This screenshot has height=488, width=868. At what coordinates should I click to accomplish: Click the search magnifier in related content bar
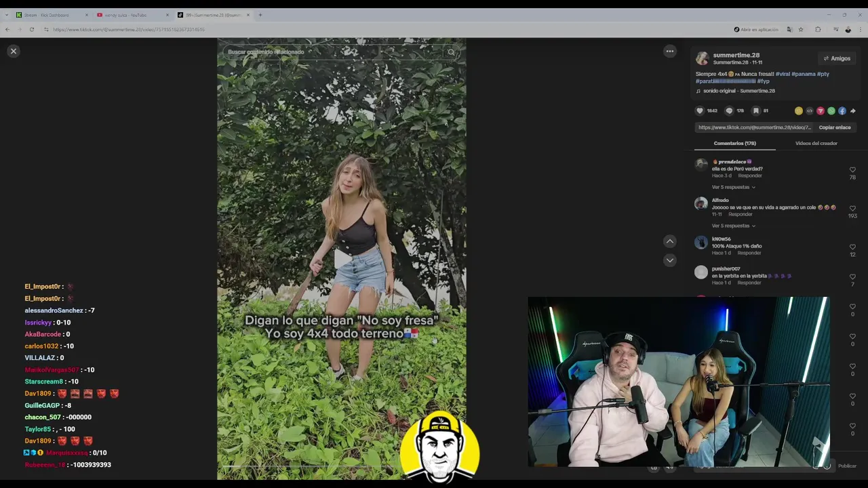click(451, 52)
